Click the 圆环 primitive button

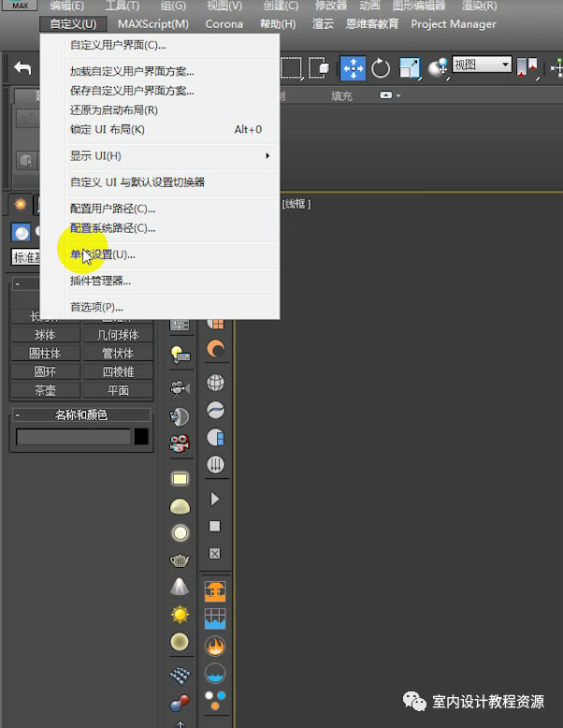(x=45, y=371)
